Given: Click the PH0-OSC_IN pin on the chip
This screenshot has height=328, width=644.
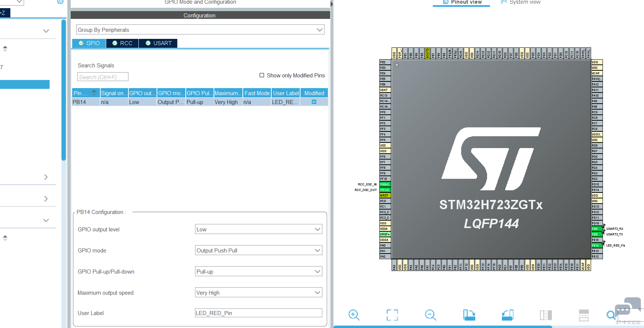Looking at the screenshot, I should [x=385, y=184].
